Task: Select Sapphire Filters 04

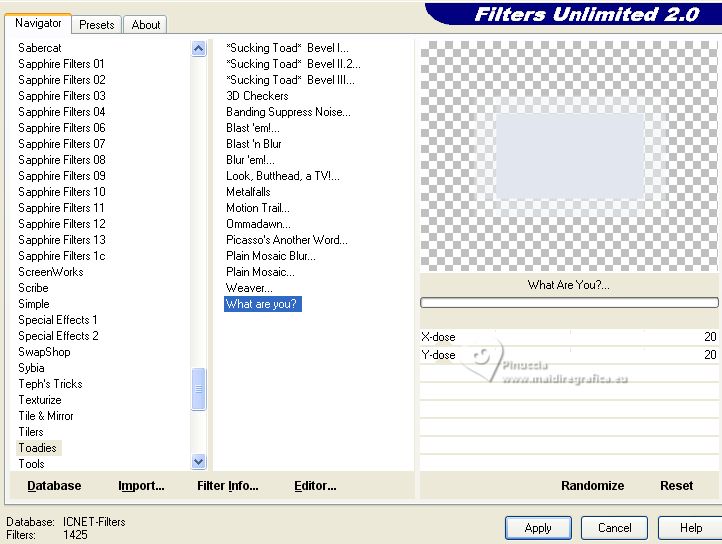Action: coord(62,112)
